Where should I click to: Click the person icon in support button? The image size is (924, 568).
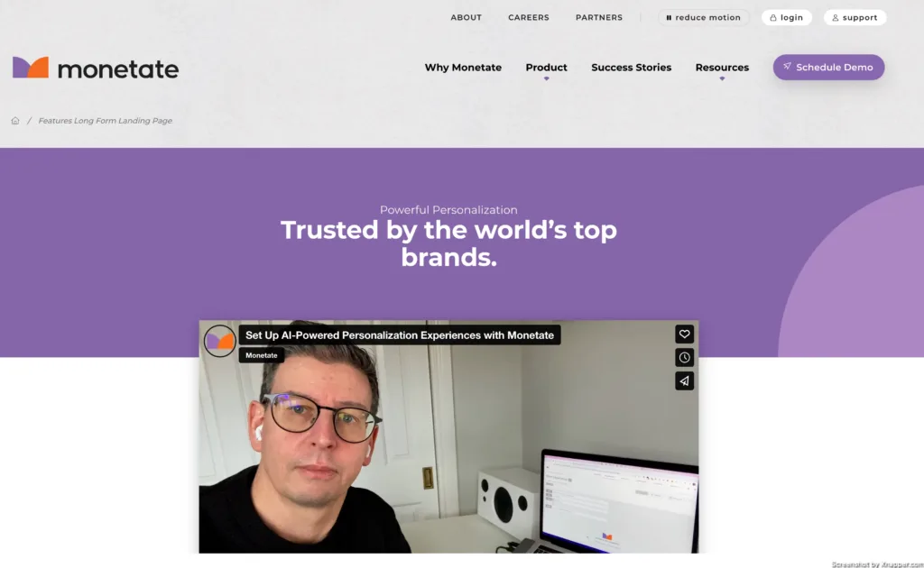pyautogui.click(x=835, y=18)
